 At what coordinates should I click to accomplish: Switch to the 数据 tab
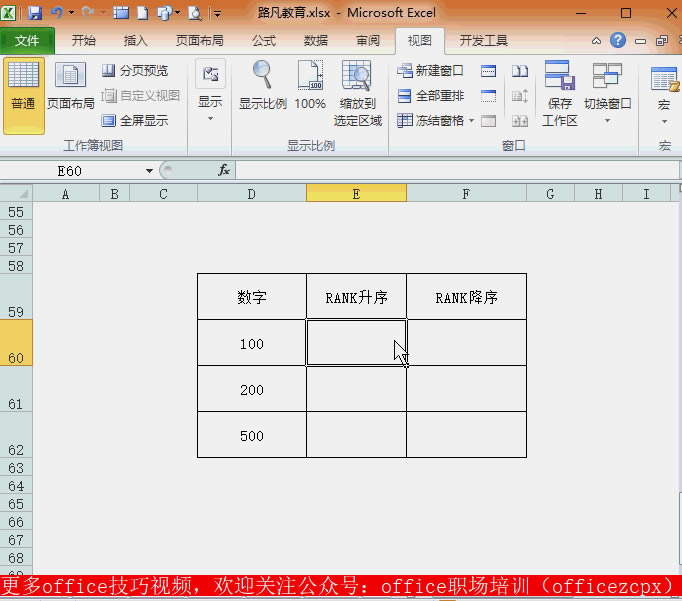pyautogui.click(x=316, y=41)
